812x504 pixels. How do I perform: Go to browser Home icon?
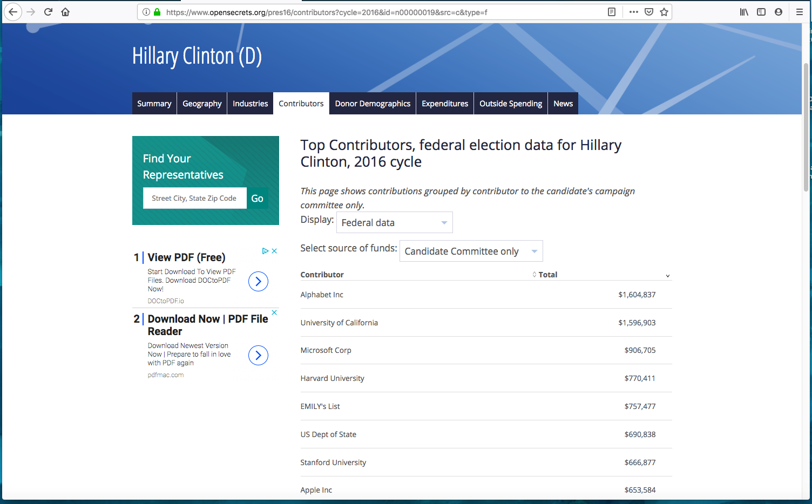tap(65, 12)
